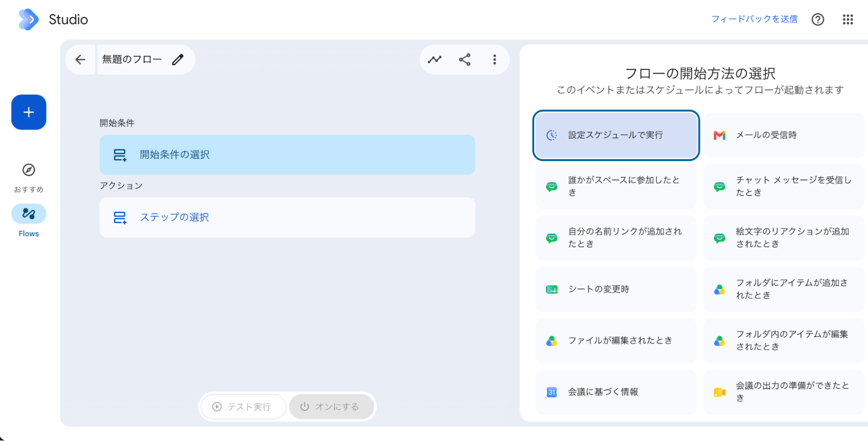Click the blue plus create button
Screen dimensions: 868x441
click(x=29, y=112)
